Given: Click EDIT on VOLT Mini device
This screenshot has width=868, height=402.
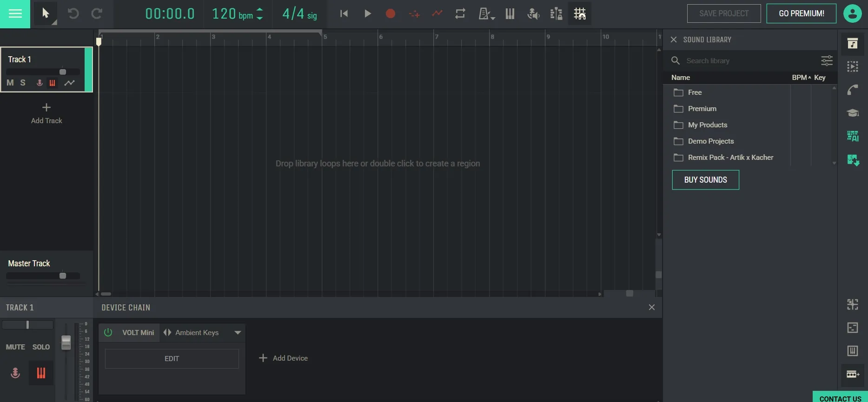Looking at the screenshot, I should coord(172,359).
